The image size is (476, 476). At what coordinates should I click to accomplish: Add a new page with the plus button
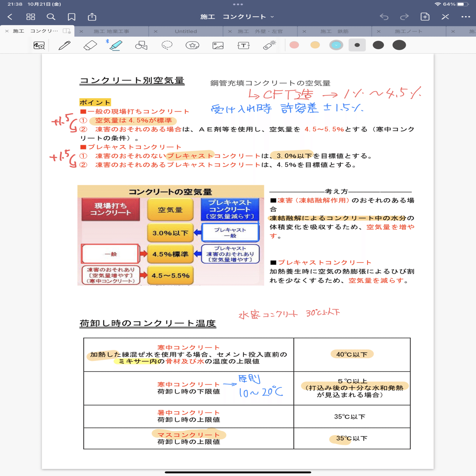425,16
